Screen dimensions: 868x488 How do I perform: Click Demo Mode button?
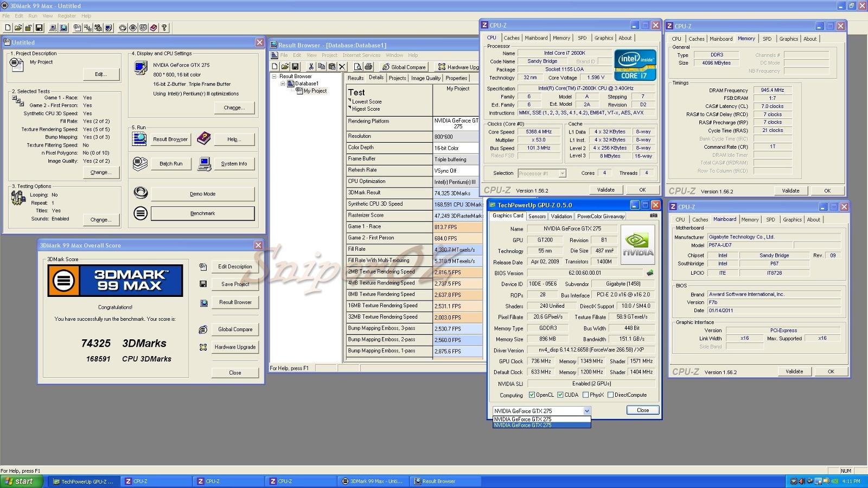pyautogui.click(x=202, y=194)
